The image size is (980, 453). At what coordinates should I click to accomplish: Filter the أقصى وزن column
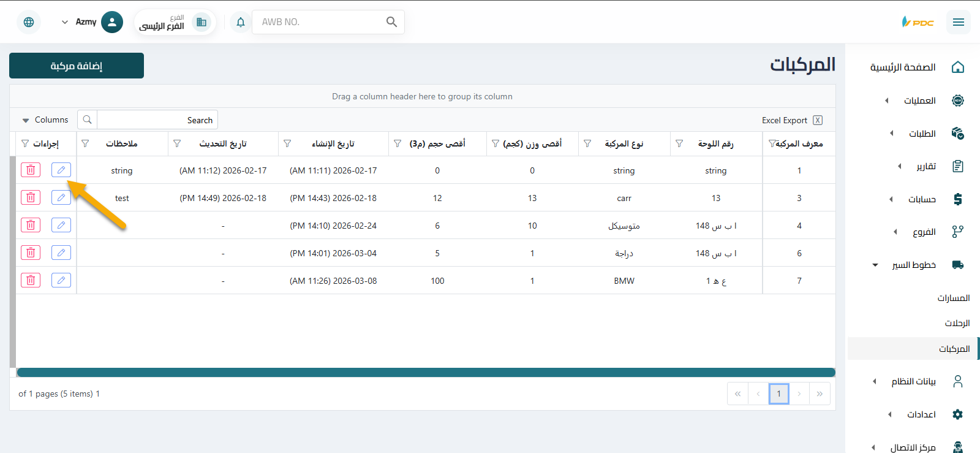point(496,143)
